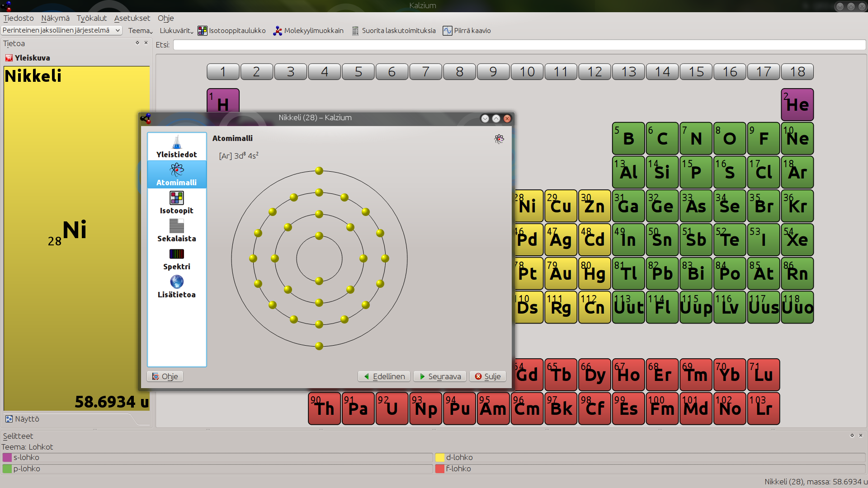Open the Piirrä kaavio plot tool
Viewport: 868px width, 488px height.
pos(467,31)
